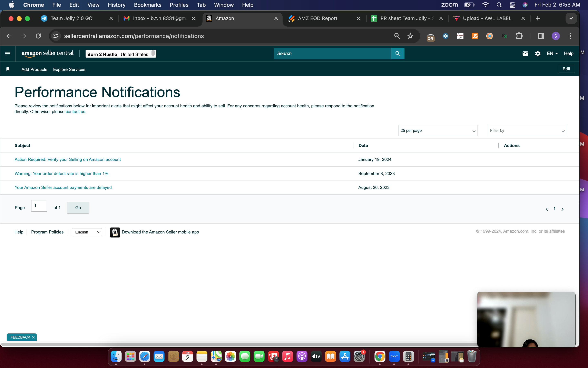The height and width of the screenshot is (368, 588).
Task: Click the bookmark flag icon in the navbar
Action: click(x=8, y=69)
